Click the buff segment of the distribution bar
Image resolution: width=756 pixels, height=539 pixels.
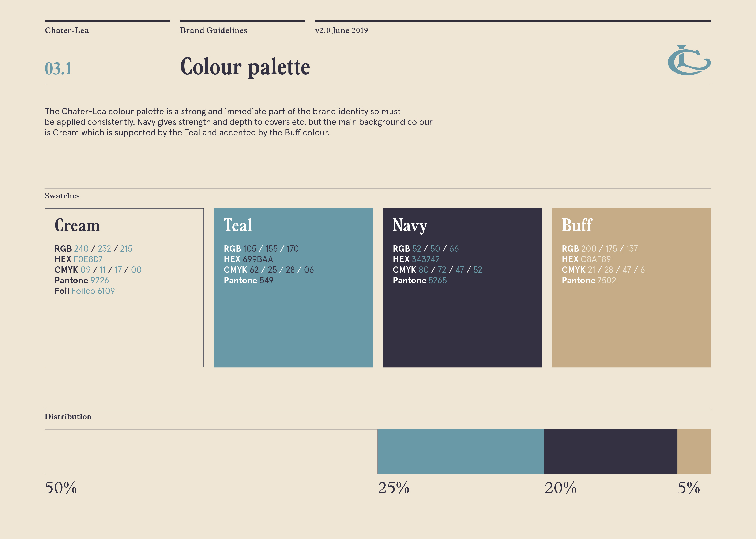pyautogui.click(x=694, y=451)
